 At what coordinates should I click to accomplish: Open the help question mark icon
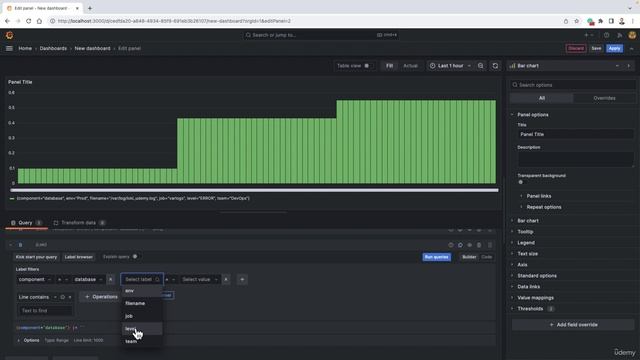click(607, 35)
